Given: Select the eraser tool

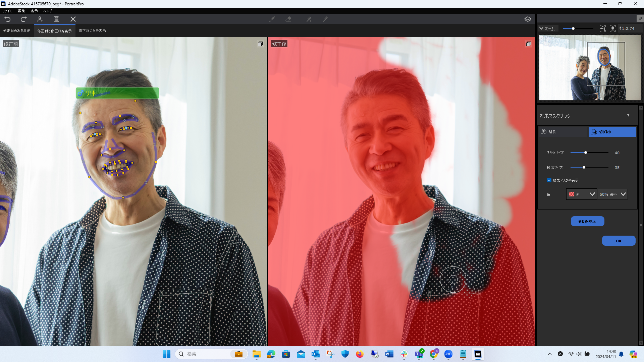Looking at the screenshot, I should click(x=288, y=19).
